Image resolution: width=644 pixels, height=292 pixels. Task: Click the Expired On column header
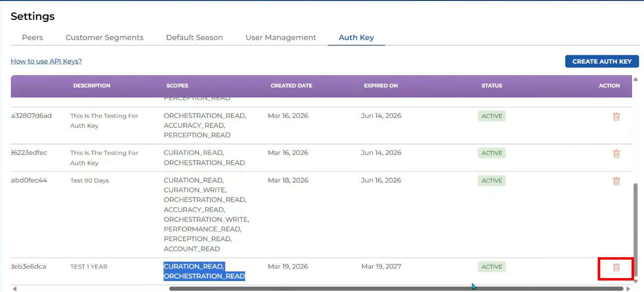coord(381,86)
